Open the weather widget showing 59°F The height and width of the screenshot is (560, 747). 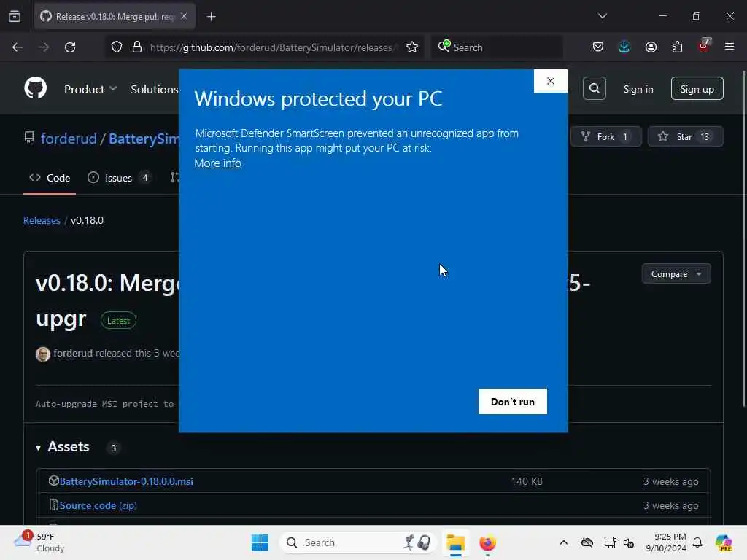39,542
